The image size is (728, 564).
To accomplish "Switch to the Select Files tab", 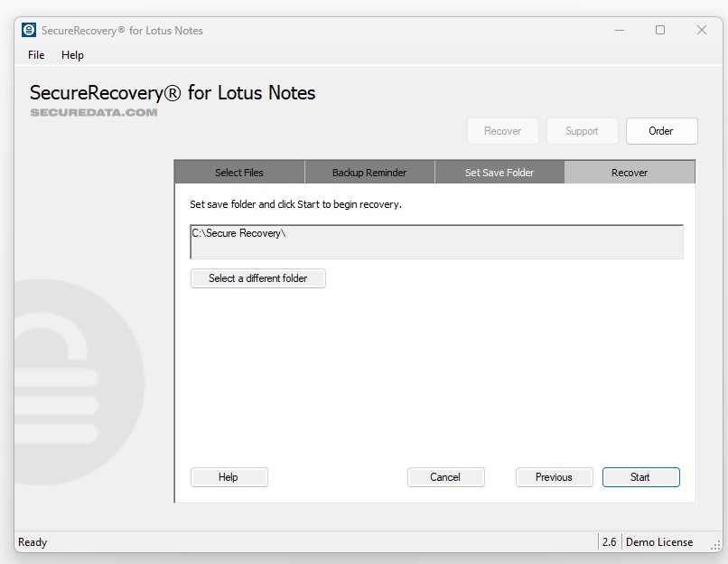I will tap(238, 172).
